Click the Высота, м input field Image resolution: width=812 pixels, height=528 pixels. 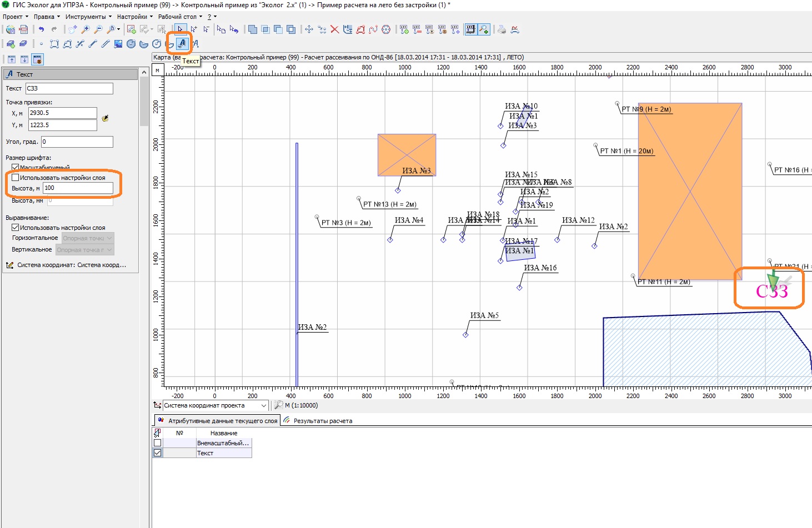click(78, 188)
